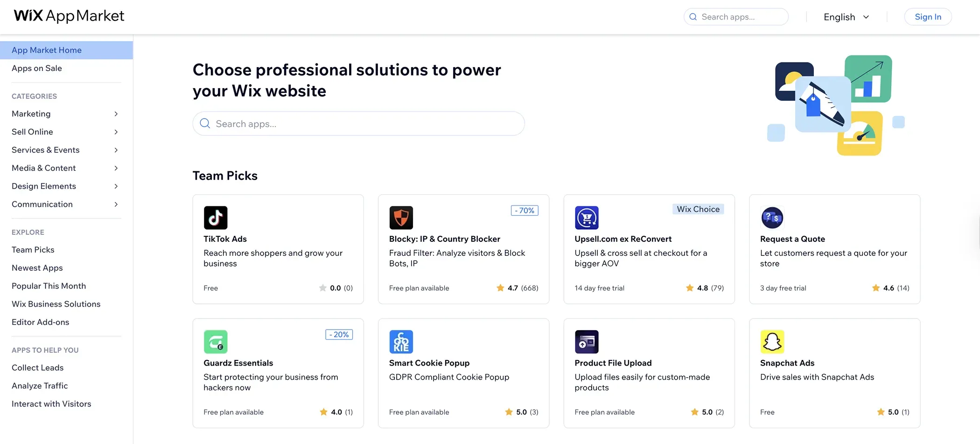Open Apps on Sale from sidebar

tap(37, 68)
